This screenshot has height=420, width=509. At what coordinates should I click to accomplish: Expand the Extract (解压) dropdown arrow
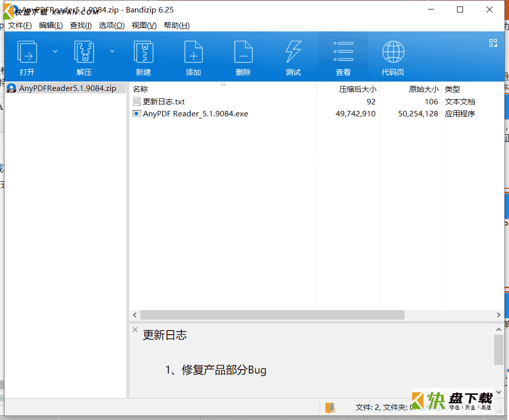click(x=112, y=51)
